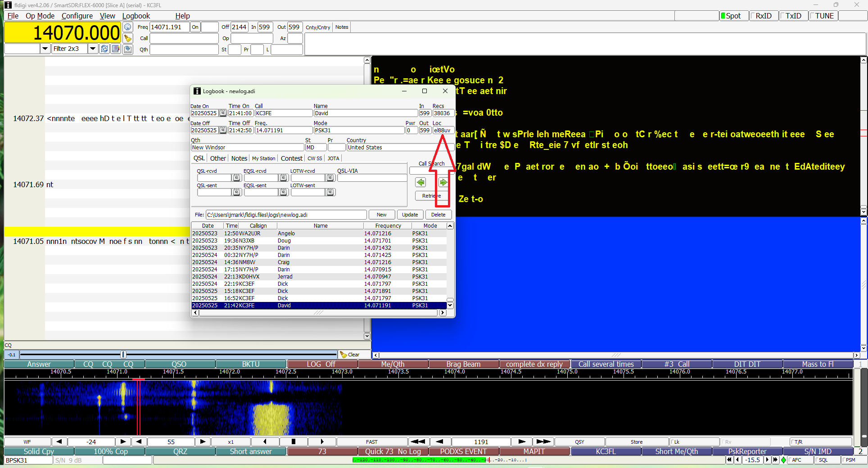
Task: Click waterfall cursor fast-rewind double arrow
Action: (418, 442)
